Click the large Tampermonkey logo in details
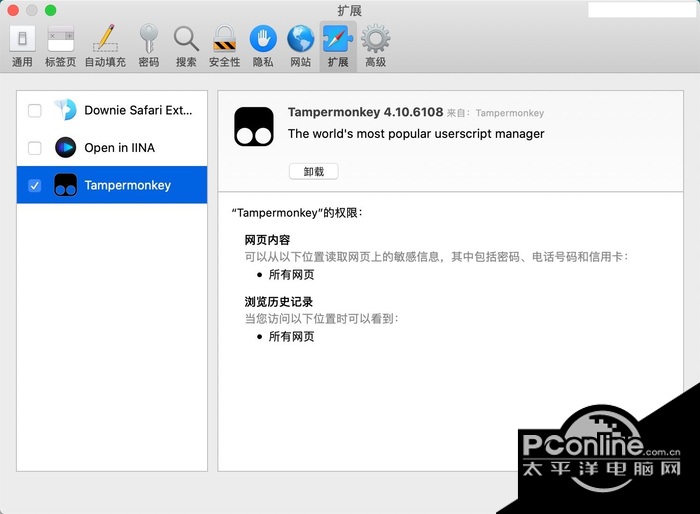The image size is (700, 514). click(254, 126)
